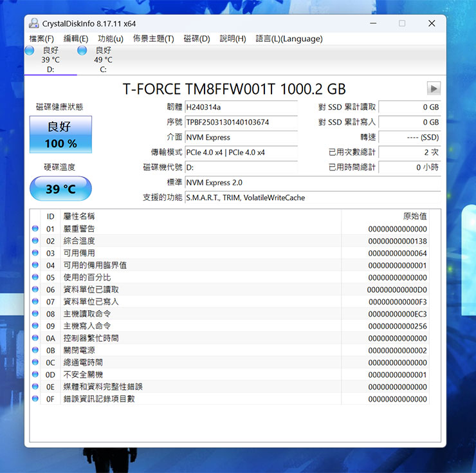Click the rotation rate value ---- (SSD)

point(410,137)
